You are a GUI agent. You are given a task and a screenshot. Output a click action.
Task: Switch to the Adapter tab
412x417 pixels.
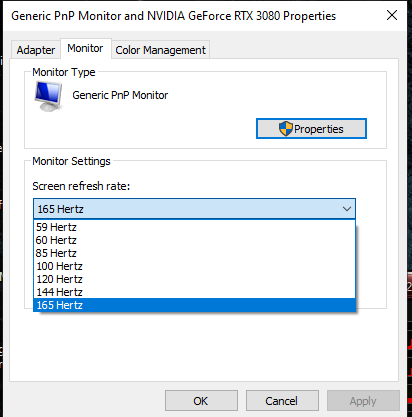click(x=36, y=50)
